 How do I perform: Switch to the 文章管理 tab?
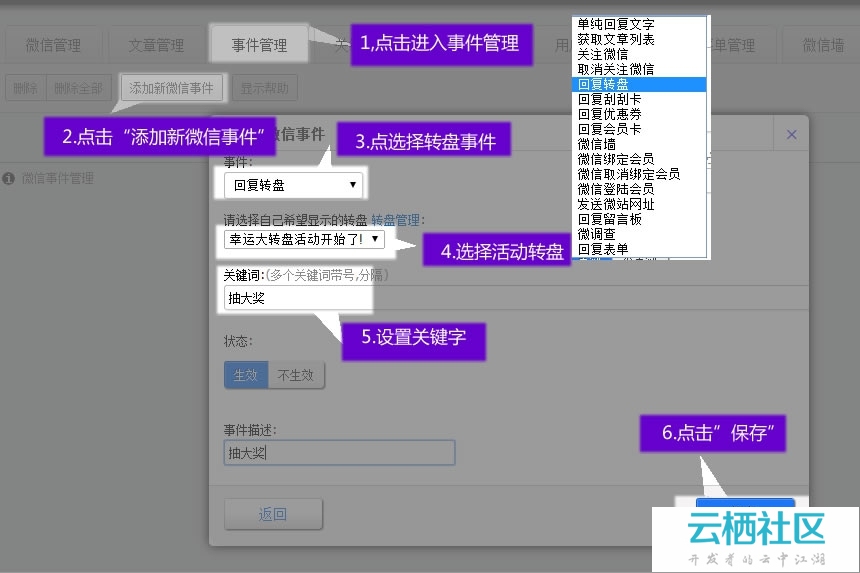tap(156, 45)
